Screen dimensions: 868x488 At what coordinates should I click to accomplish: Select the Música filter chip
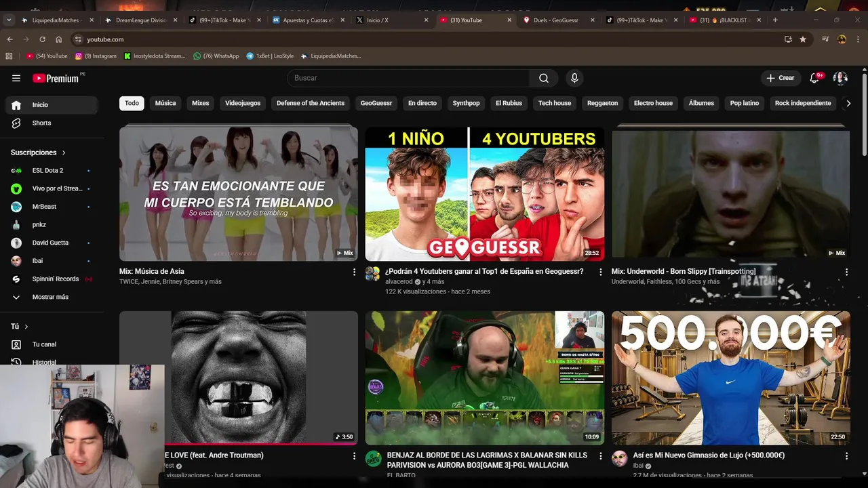(165, 103)
